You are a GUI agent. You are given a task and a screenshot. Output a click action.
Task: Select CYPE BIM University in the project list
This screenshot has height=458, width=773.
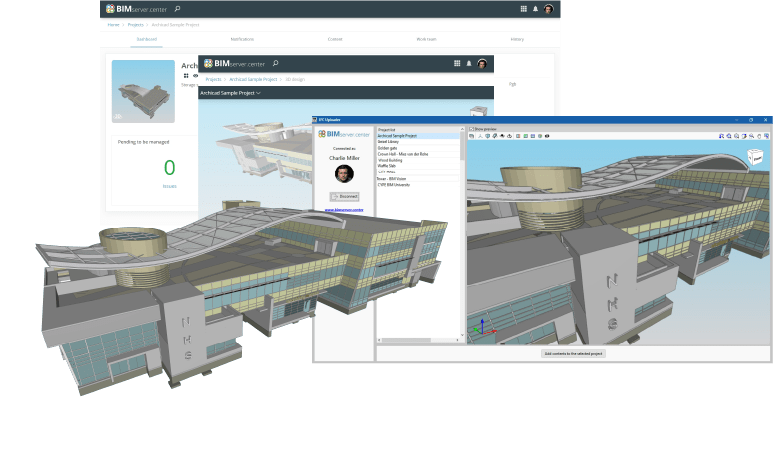click(418, 185)
